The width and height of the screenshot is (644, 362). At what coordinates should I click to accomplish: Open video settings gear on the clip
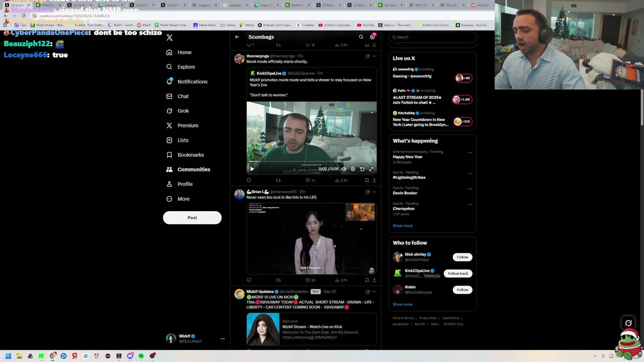pyautogui.click(x=353, y=169)
